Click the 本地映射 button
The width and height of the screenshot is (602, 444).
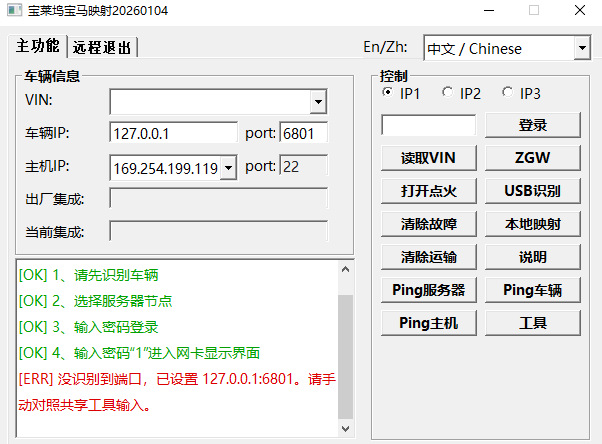pos(533,224)
